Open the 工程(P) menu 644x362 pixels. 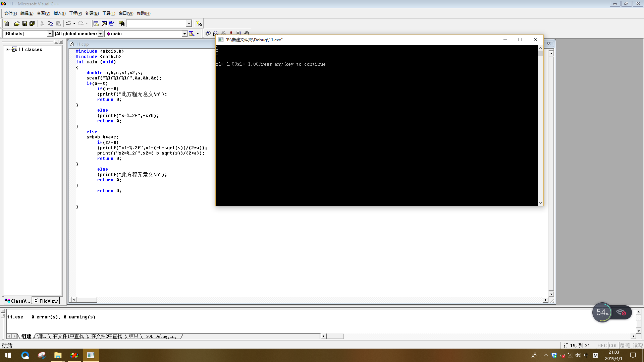(x=75, y=13)
